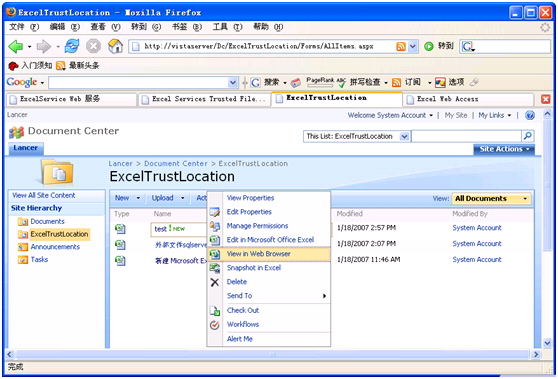Expand the Send To submenu arrow
Screen dimensions: 558x379
tap(324, 296)
